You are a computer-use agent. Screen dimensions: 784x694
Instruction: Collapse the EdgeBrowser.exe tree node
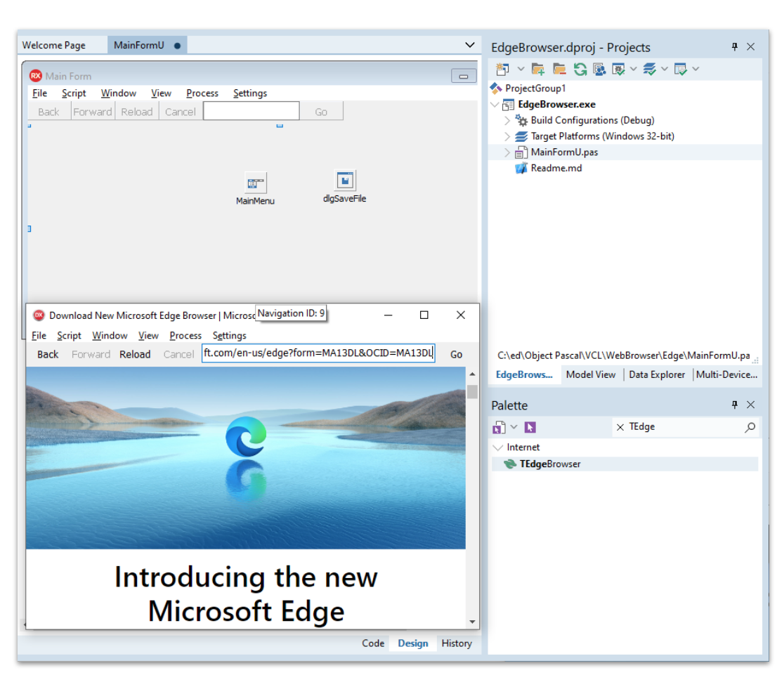pyautogui.click(x=495, y=105)
